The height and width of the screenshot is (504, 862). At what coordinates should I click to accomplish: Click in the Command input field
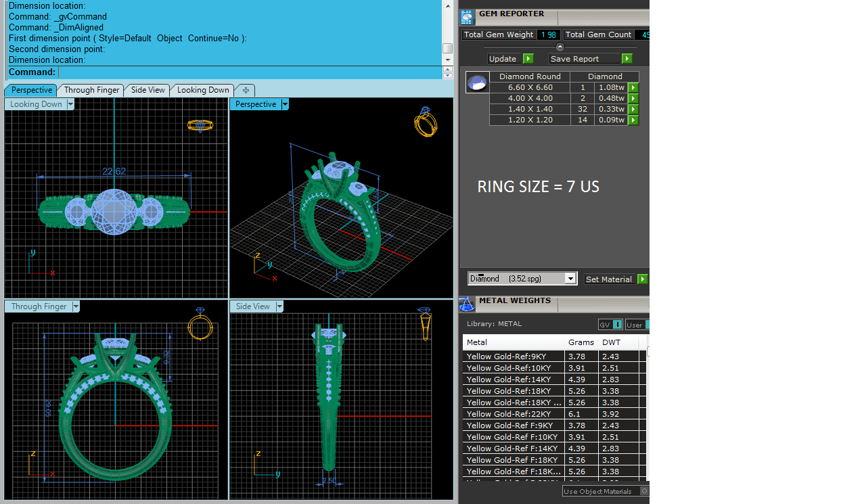click(x=249, y=72)
